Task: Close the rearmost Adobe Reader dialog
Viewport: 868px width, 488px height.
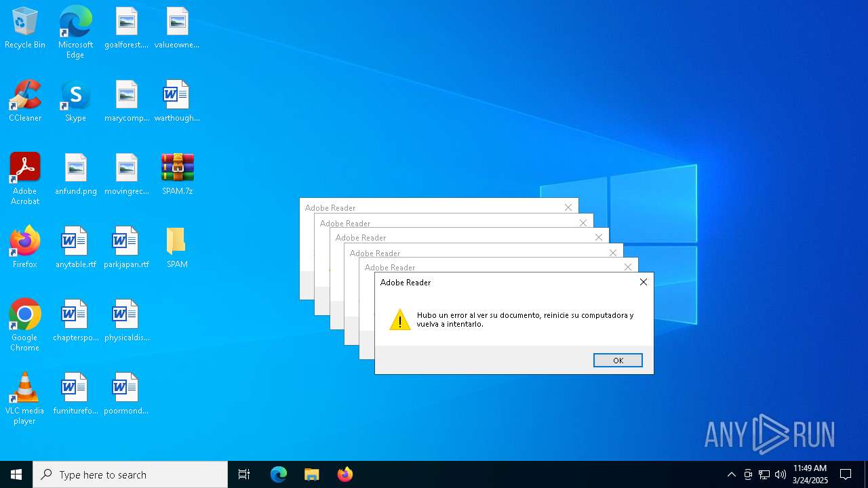Action: (x=568, y=207)
